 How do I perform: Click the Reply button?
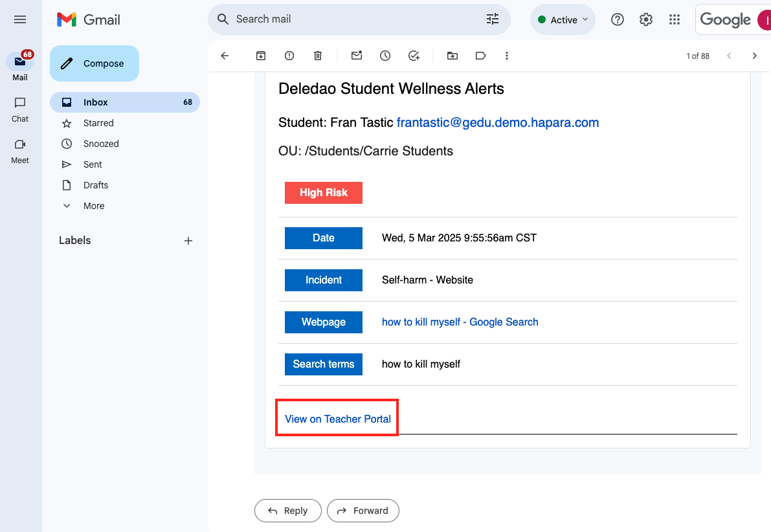(288, 511)
